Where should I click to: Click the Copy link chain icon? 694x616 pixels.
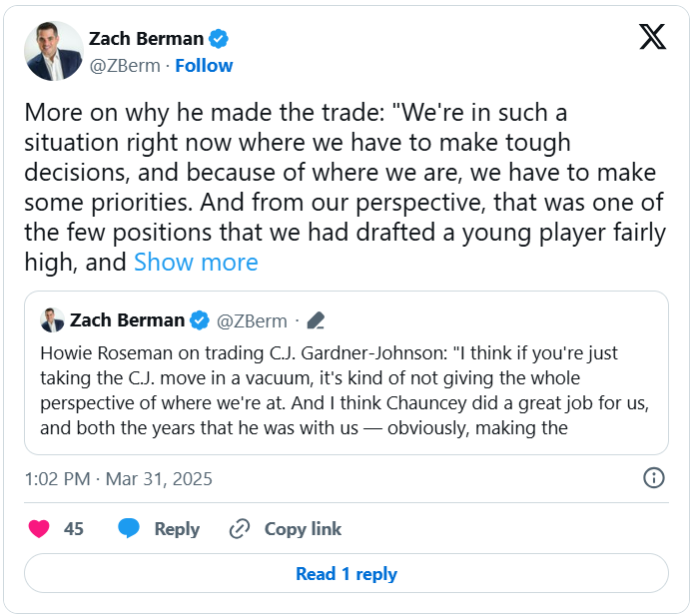click(x=240, y=529)
